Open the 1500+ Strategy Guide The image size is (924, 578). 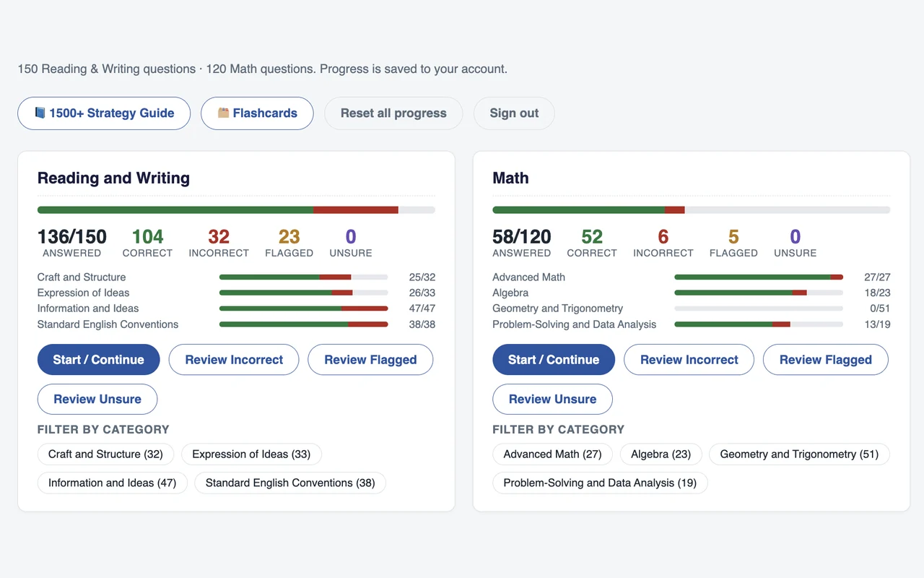click(x=104, y=113)
